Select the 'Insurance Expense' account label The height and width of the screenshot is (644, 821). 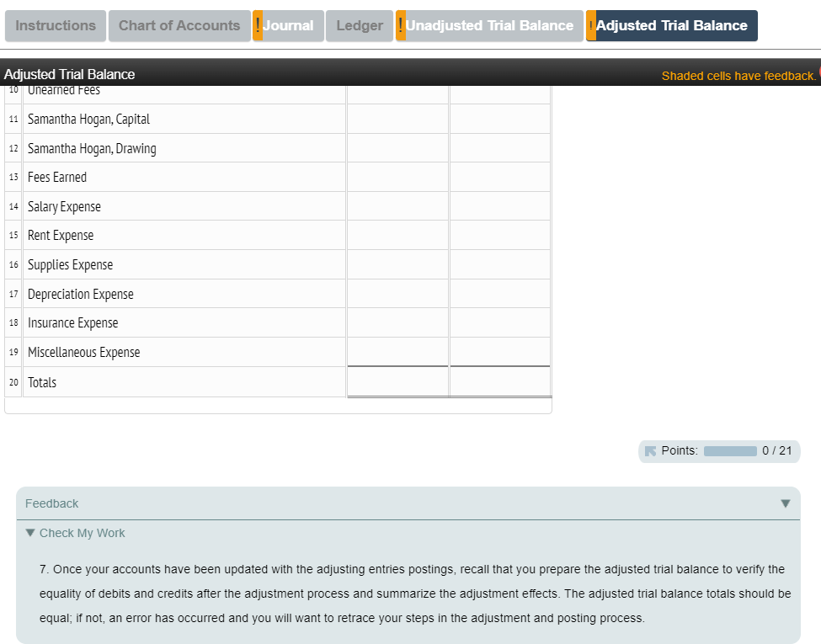(x=72, y=323)
